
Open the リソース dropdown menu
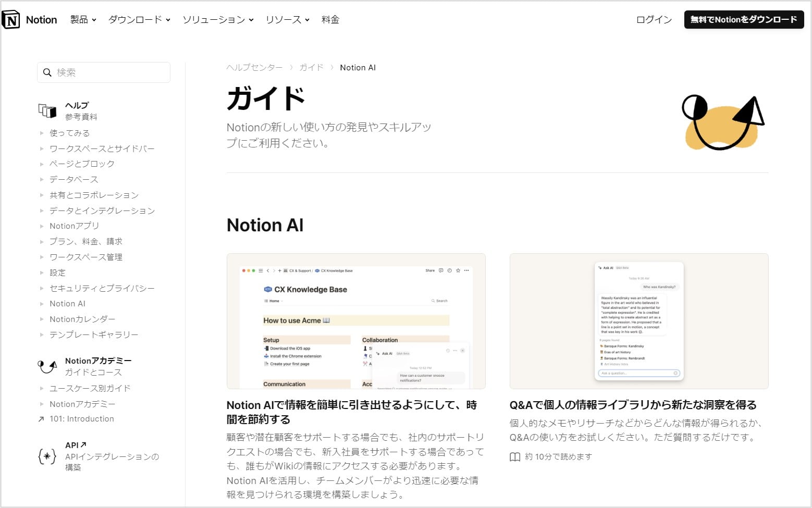point(287,20)
